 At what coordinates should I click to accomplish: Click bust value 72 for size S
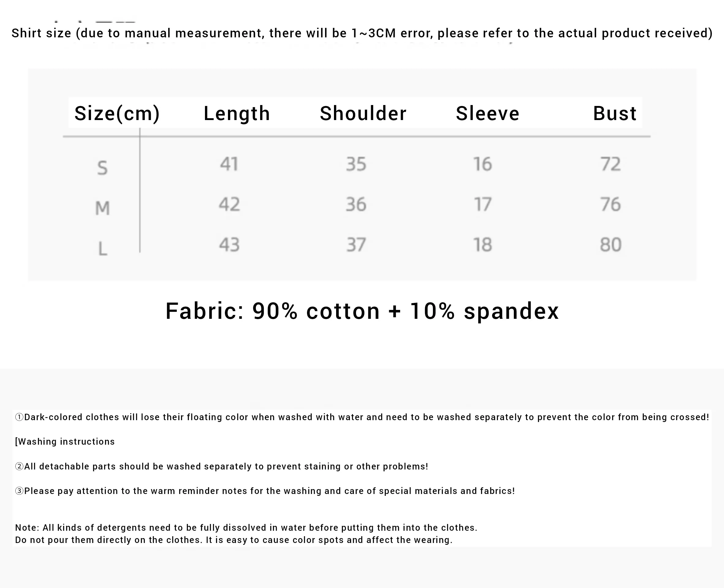[x=611, y=164]
